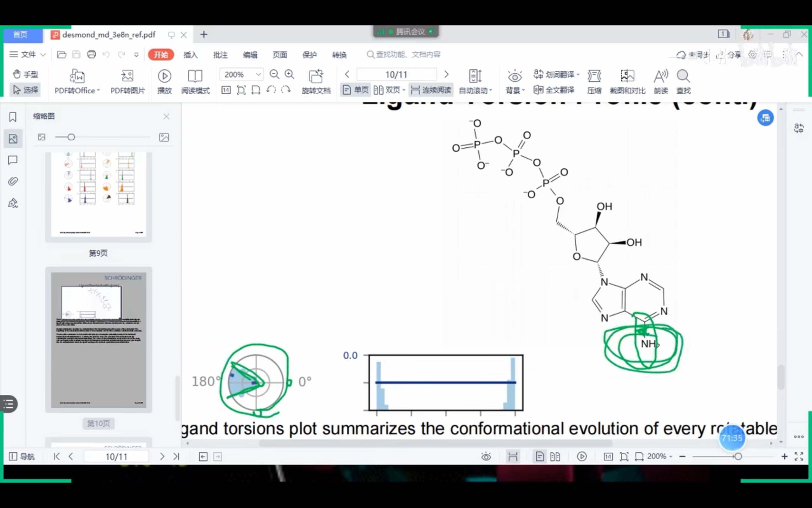The image size is (812, 508).
Task: Toggle eye protection icon in status bar
Action: coord(486,457)
